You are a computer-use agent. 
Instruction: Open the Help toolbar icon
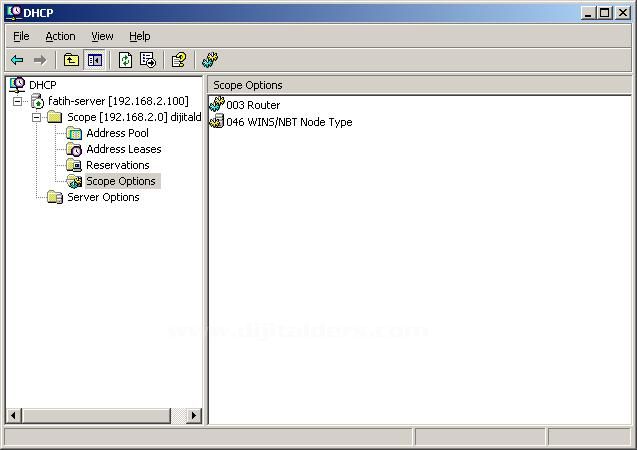(x=178, y=60)
